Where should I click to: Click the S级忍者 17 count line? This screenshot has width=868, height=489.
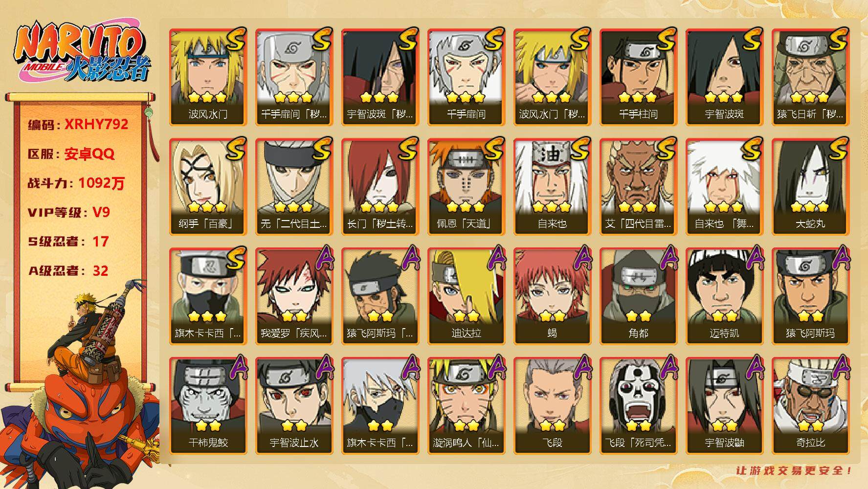[x=68, y=242]
